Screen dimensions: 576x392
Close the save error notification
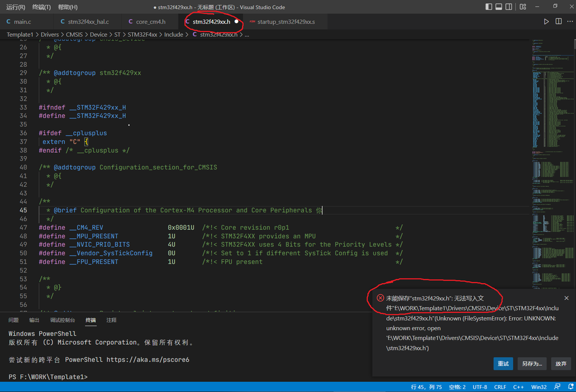(566, 298)
